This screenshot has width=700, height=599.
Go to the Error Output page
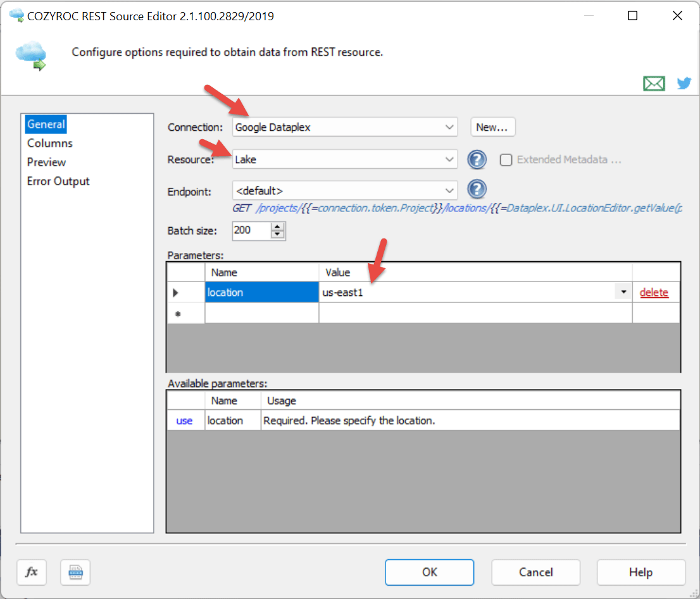pyautogui.click(x=58, y=181)
